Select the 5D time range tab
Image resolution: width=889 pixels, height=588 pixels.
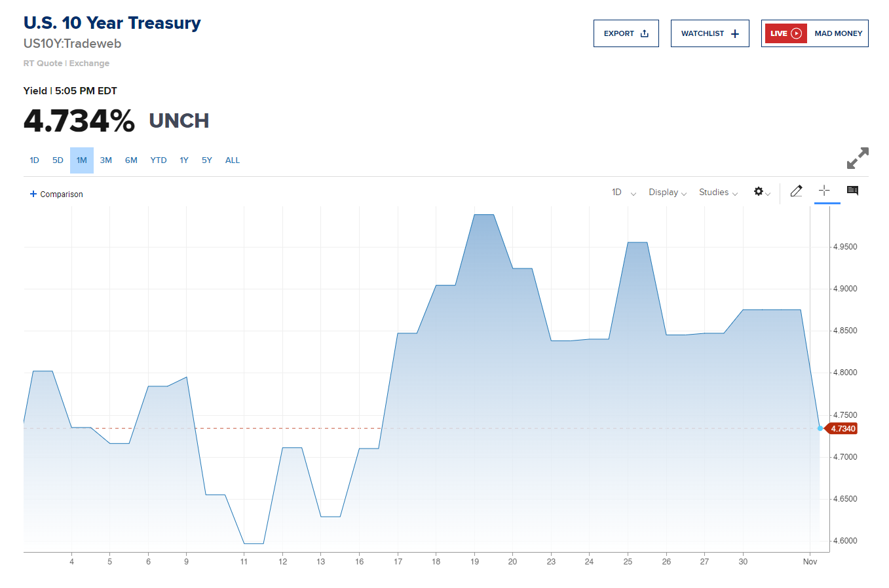58,160
